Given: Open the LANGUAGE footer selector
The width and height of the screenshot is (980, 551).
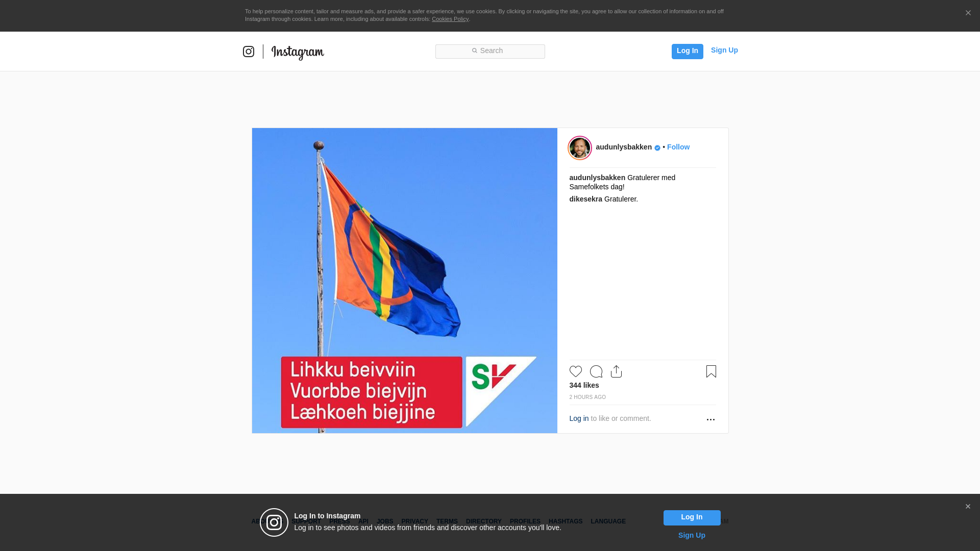Looking at the screenshot, I should (x=608, y=521).
